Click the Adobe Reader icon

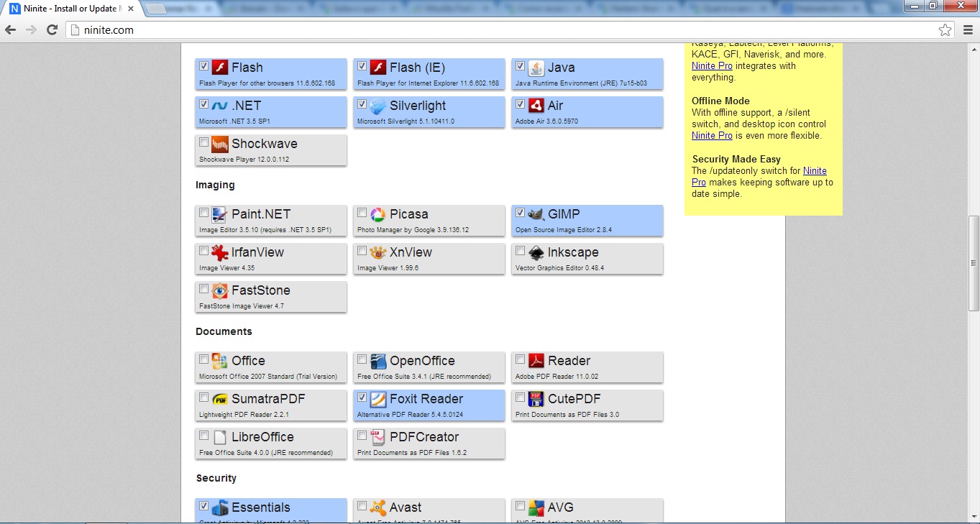536,361
